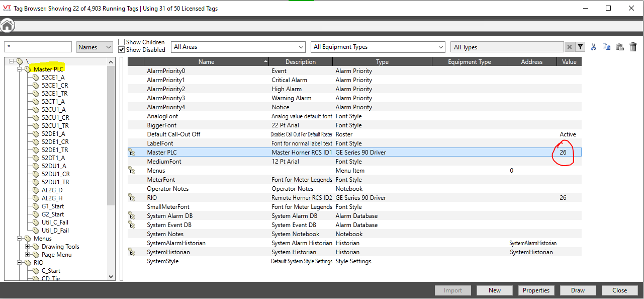The image size is (644, 299).
Task: Expand the Drawing Tools tree node
Action: 28,247
